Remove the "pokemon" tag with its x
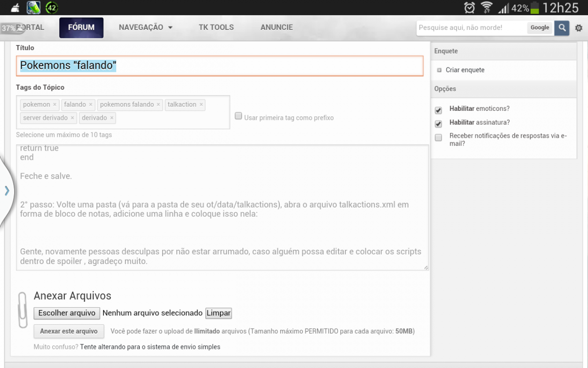This screenshot has width=588, height=368. point(54,105)
